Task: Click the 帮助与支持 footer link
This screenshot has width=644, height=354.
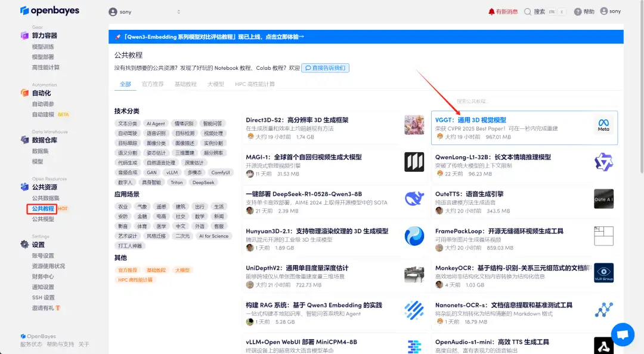Action: pyautogui.click(x=60, y=344)
